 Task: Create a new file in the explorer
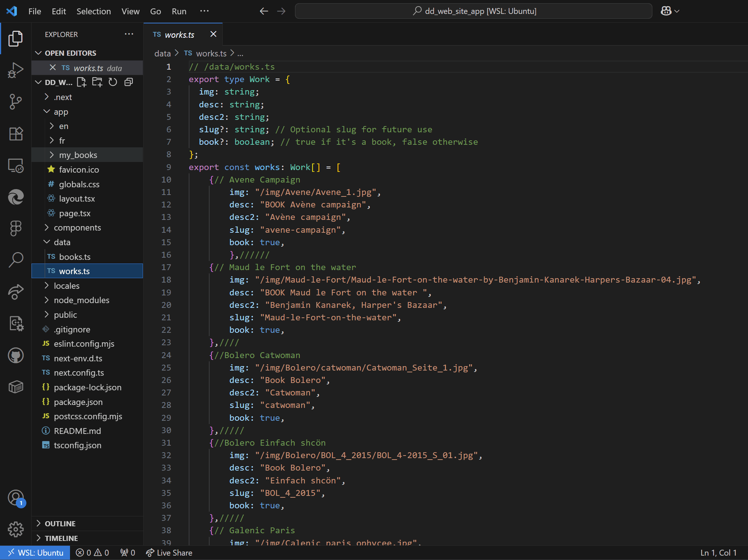pyautogui.click(x=81, y=82)
